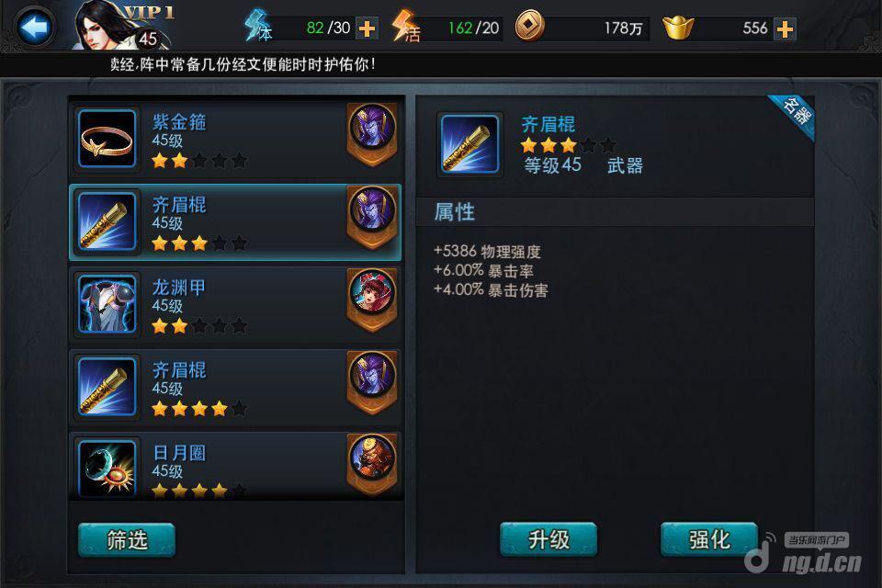Viewport: 882px width, 588px height.
Task: Tap the red-haired hero badge on 龙渊甲 row
Action: click(372, 300)
